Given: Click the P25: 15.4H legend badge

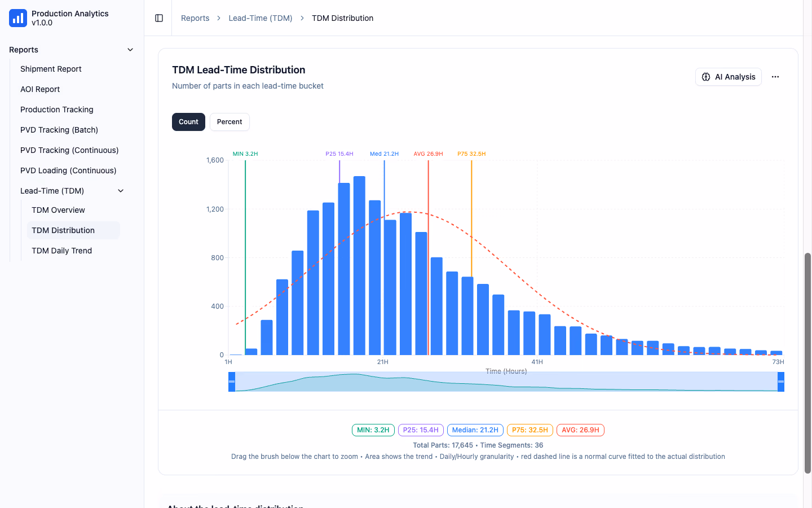Looking at the screenshot, I should 421,430.
